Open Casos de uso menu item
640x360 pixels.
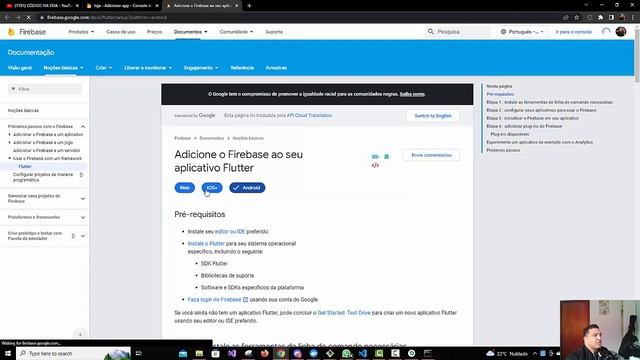120,32
